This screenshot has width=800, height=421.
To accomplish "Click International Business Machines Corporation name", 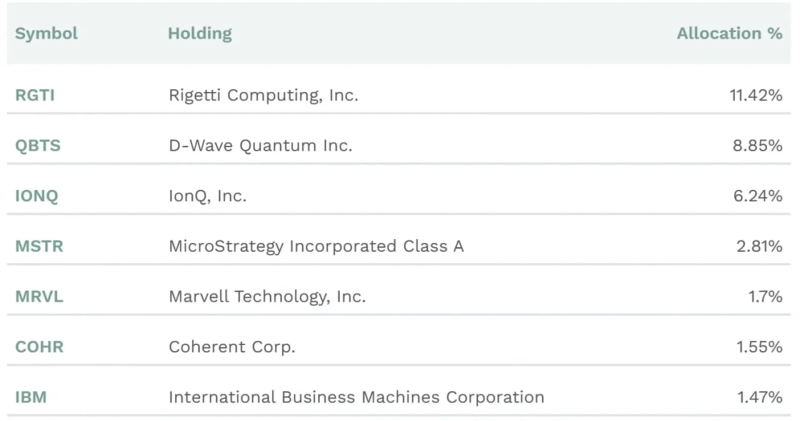I will [356, 397].
